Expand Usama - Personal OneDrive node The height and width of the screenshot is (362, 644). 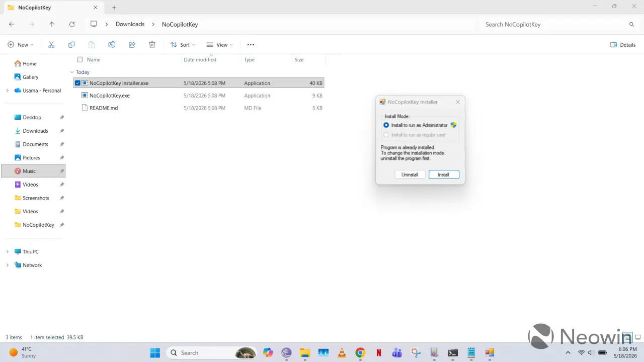coord(7,90)
